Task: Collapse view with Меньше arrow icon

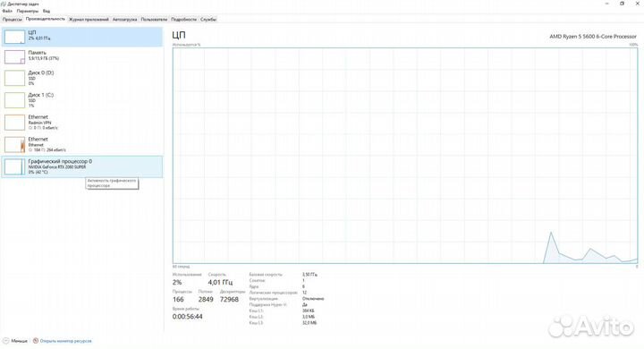Action: (5, 341)
